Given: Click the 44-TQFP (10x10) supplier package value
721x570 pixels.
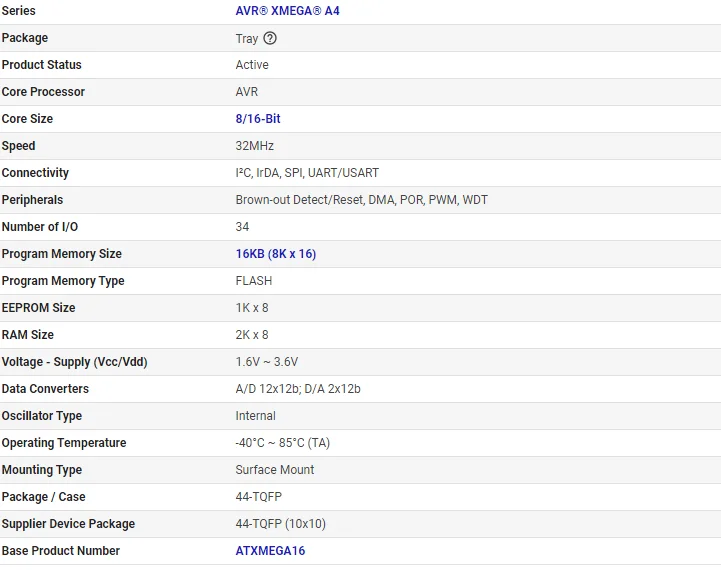Looking at the screenshot, I should pyautogui.click(x=280, y=524).
